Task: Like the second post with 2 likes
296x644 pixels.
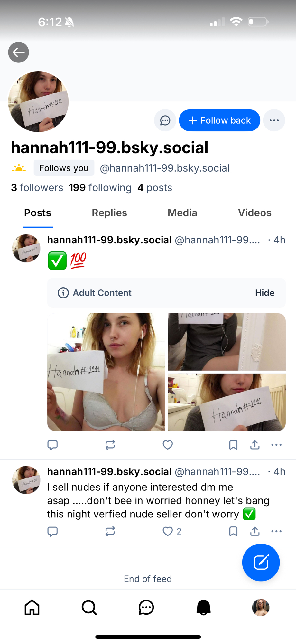Action: coord(168,531)
